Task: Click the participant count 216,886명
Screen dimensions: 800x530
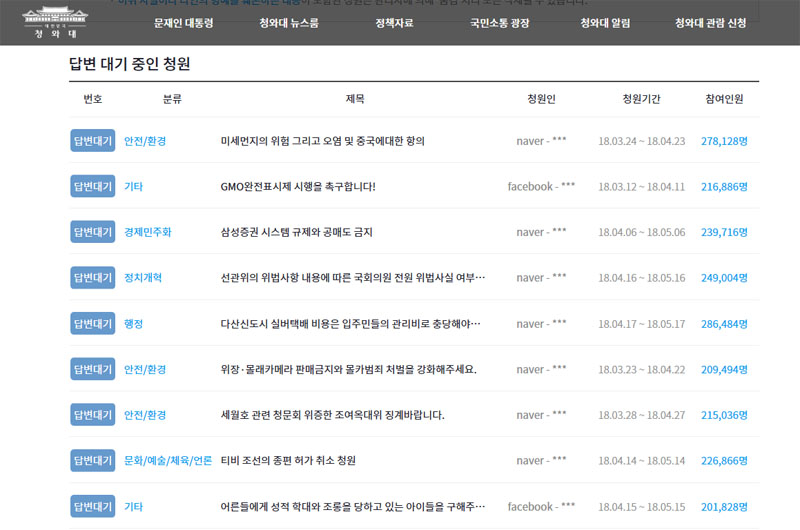Action: [x=724, y=186]
